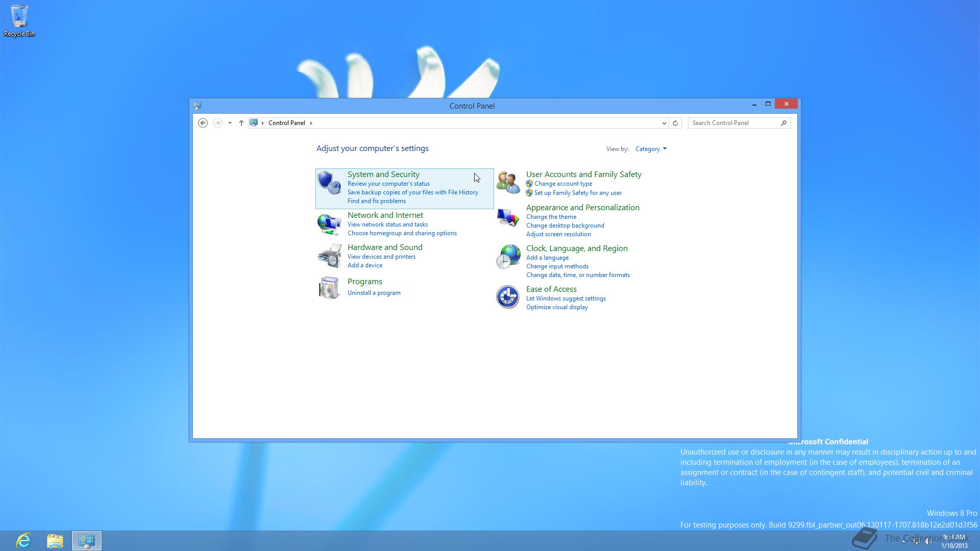Image resolution: width=980 pixels, height=551 pixels.
Task: Open the Programs disc box icon
Action: 329,288
